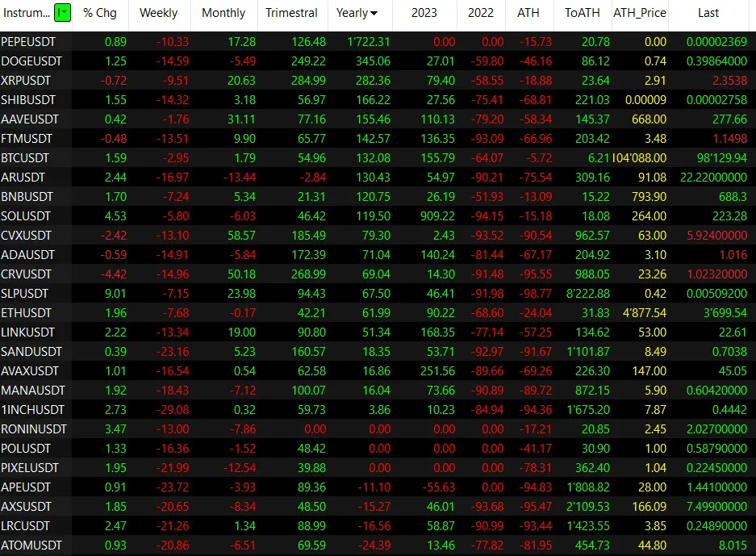This screenshot has height=556, width=756.
Task: Click ETHUSDT last price 3'699.54
Action: tap(725, 313)
